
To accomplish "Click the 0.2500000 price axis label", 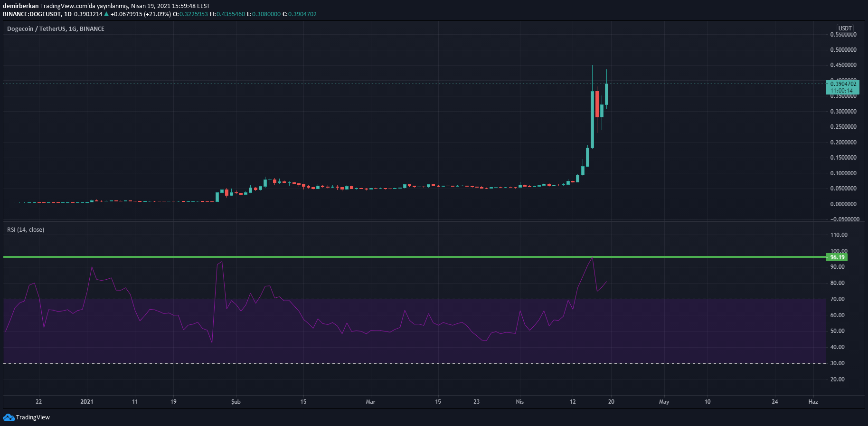I will 843,127.
